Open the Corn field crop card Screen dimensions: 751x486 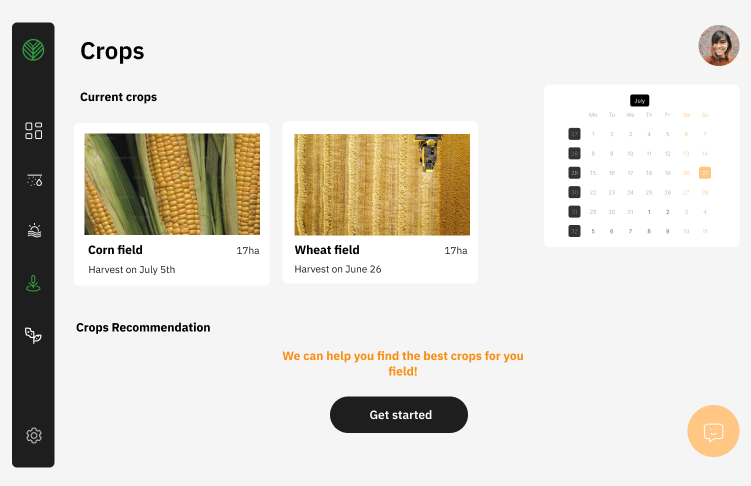pyautogui.click(x=172, y=203)
